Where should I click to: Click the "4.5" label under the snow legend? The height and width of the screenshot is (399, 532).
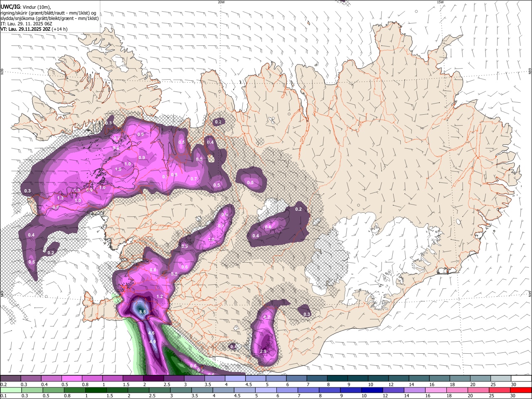[x=249, y=384]
